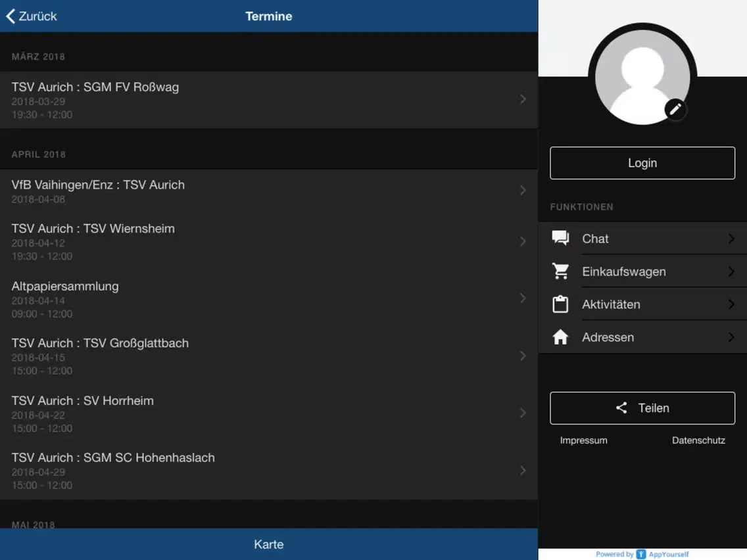Click the FUNKTIONEN section label
This screenshot has width=747, height=560.
(582, 207)
